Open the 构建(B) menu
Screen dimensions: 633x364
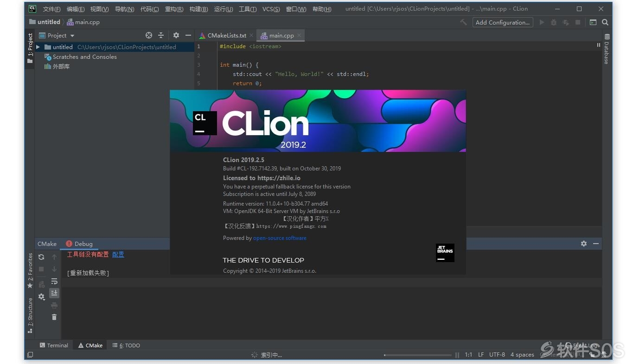(x=198, y=9)
